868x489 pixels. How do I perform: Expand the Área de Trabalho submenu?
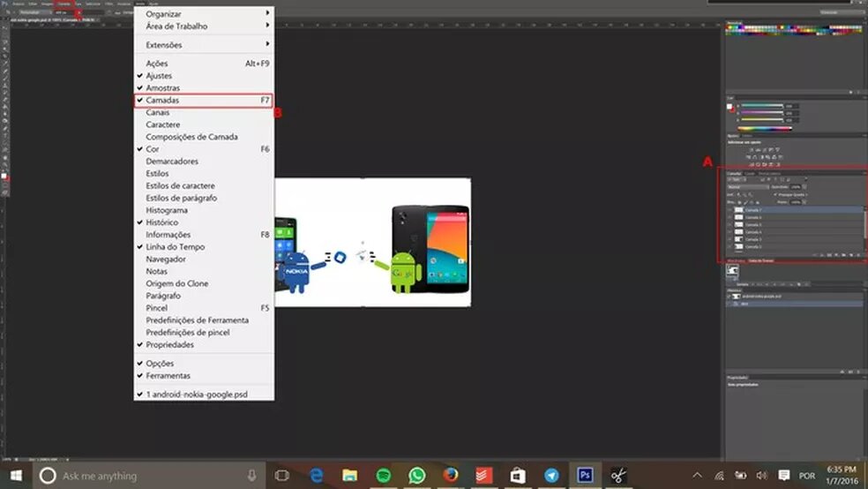coord(204,26)
